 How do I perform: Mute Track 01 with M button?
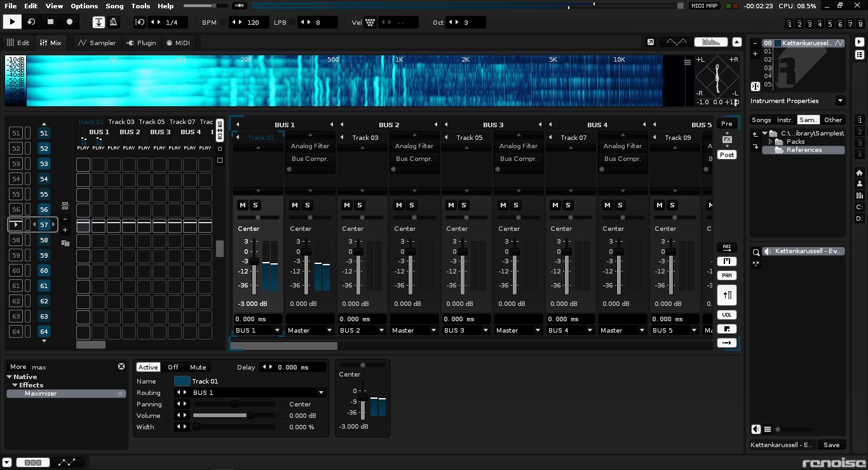(x=242, y=205)
